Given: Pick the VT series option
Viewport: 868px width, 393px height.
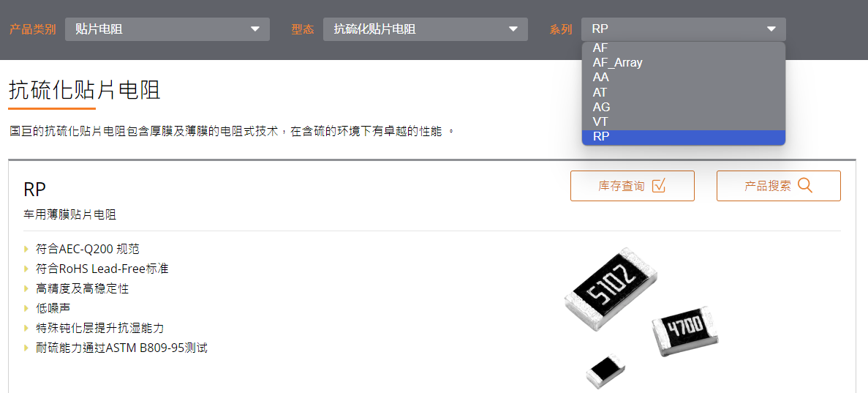Looking at the screenshot, I should coord(684,122).
